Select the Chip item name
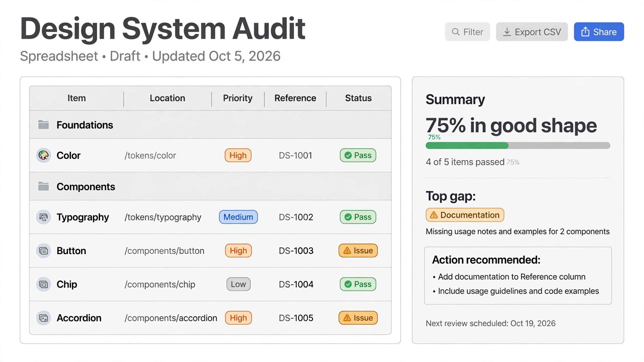Screen dimensions: 644x362 pyautogui.click(x=67, y=284)
